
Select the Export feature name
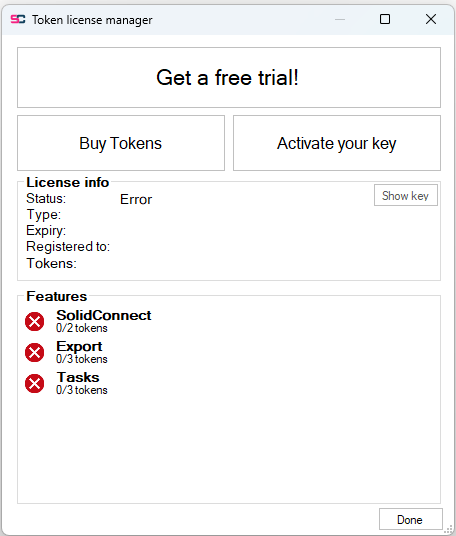[79, 346]
